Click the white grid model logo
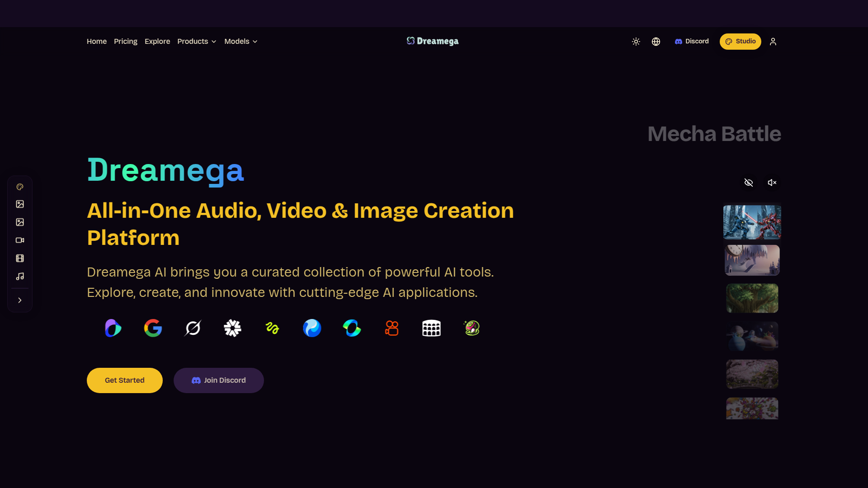The width and height of the screenshot is (868, 488). click(x=431, y=328)
